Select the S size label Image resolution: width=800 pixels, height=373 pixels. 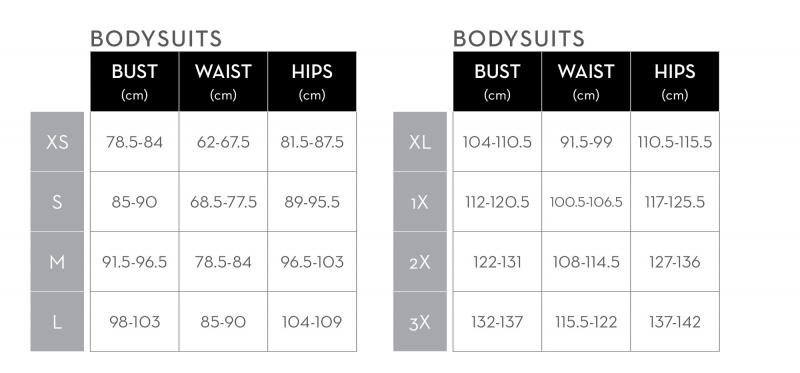(x=57, y=202)
